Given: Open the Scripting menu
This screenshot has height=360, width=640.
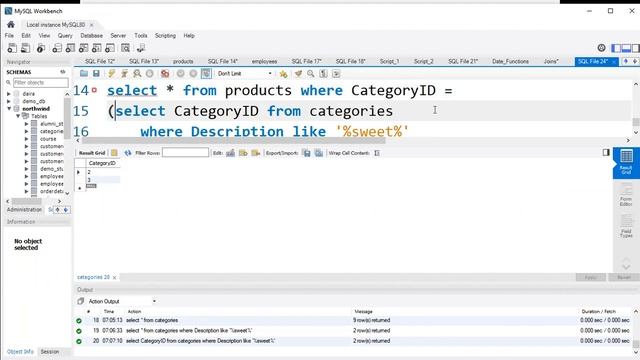Looking at the screenshot, I should [165, 36].
